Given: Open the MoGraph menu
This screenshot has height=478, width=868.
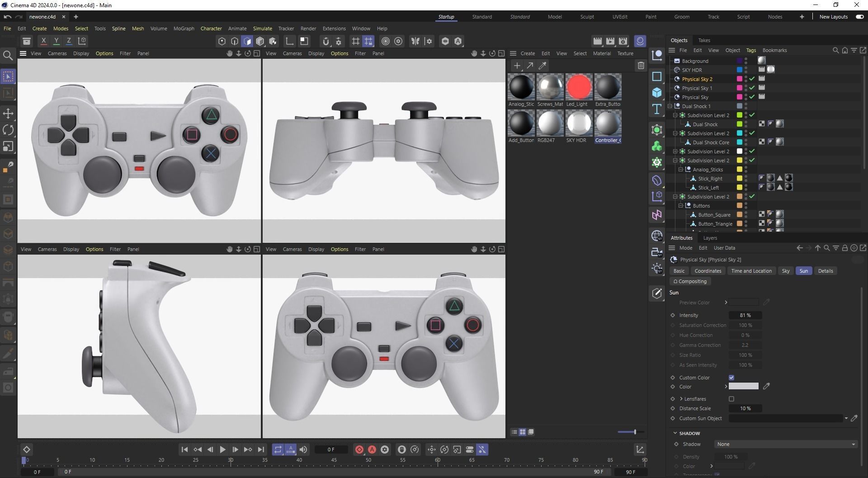Looking at the screenshot, I should click(184, 28).
